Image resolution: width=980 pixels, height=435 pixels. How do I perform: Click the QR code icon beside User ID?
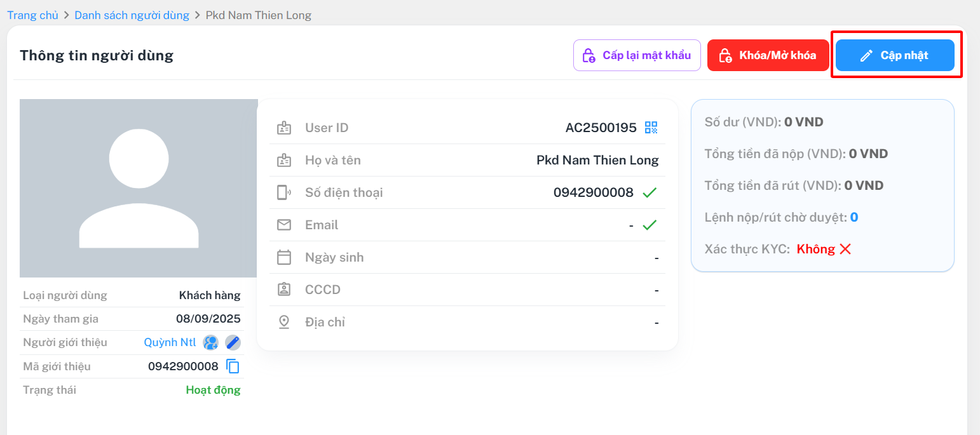pos(651,128)
